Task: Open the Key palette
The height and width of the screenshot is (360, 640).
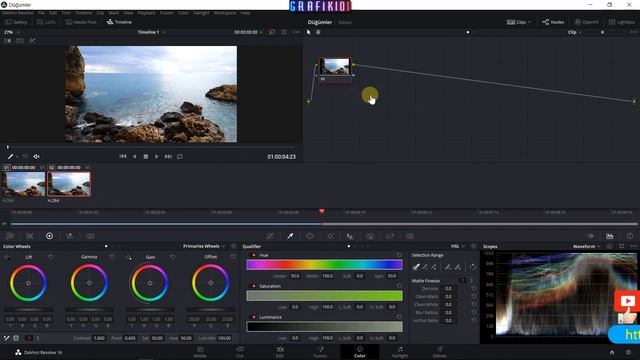Action: 370,236
